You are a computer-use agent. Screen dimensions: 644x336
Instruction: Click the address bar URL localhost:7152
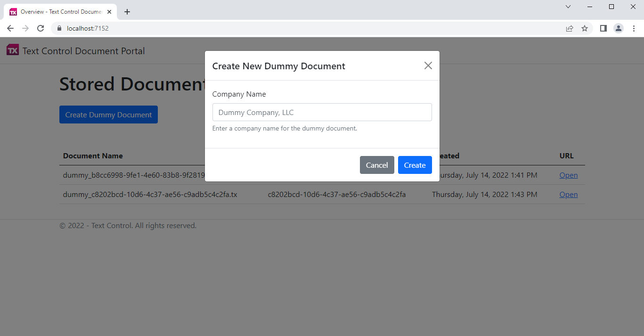[88, 28]
